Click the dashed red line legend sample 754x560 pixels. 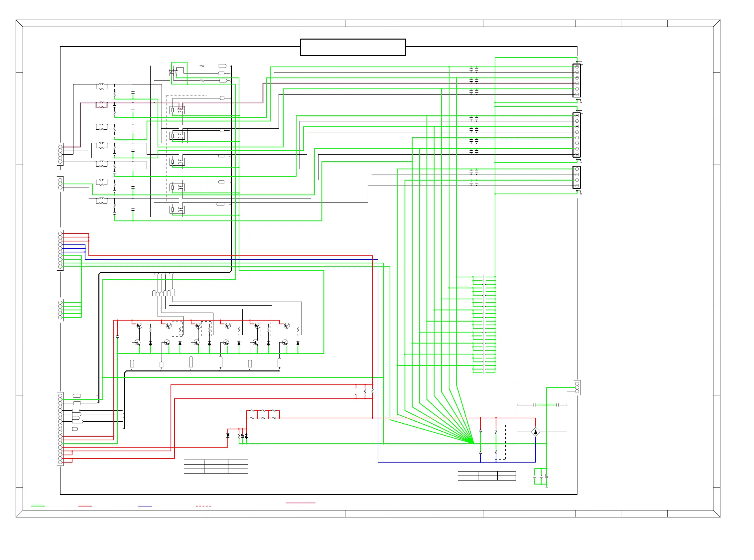pyautogui.click(x=203, y=506)
